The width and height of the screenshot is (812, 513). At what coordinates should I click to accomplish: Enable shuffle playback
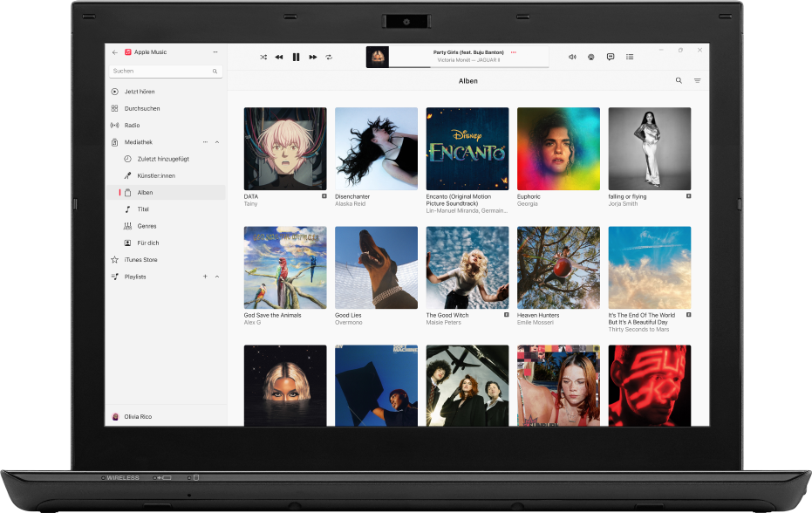click(x=263, y=57)
